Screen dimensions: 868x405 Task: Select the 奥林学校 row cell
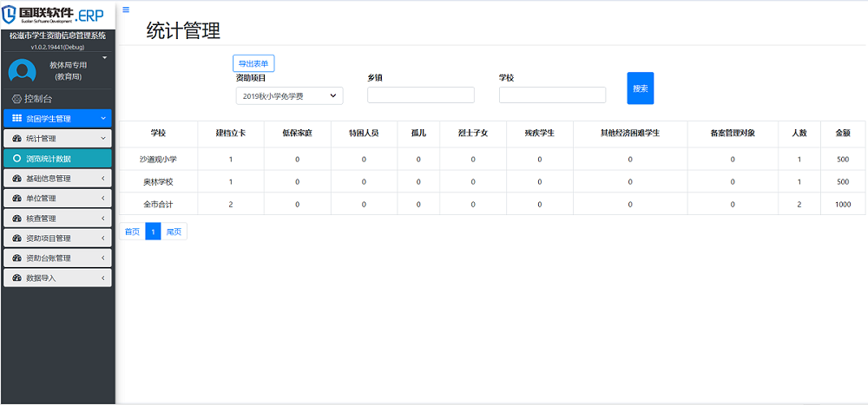tap(158, 181)
